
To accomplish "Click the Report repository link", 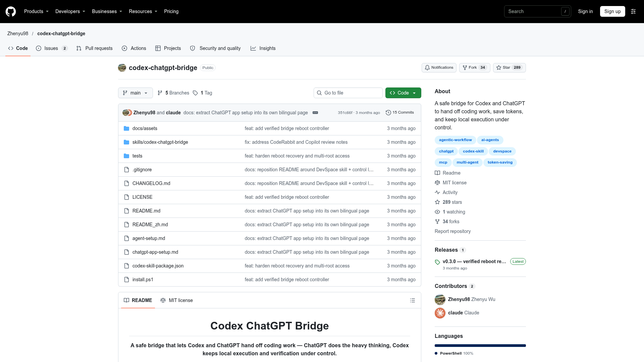I will 452,231.
